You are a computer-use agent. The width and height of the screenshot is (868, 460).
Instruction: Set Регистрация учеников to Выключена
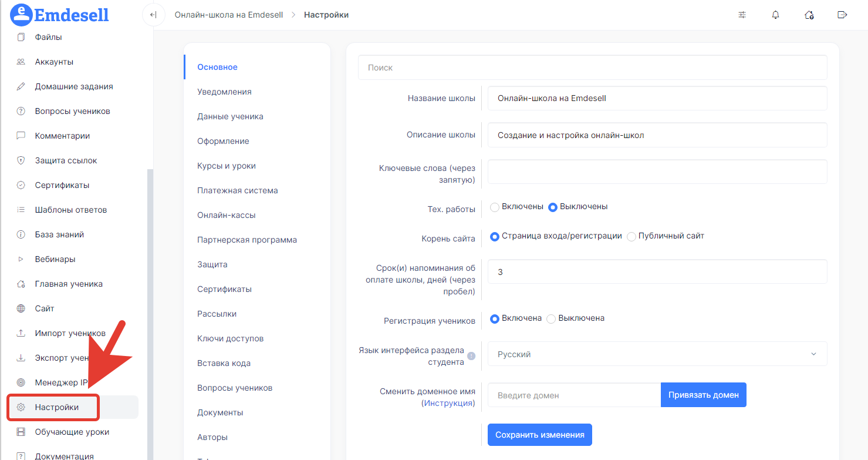pos(551,318)
